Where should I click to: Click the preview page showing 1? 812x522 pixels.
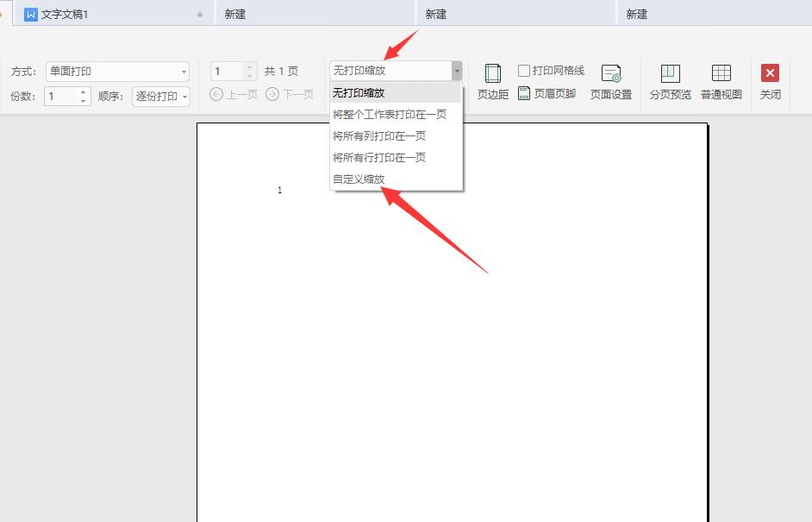click(x=452, y=323)
